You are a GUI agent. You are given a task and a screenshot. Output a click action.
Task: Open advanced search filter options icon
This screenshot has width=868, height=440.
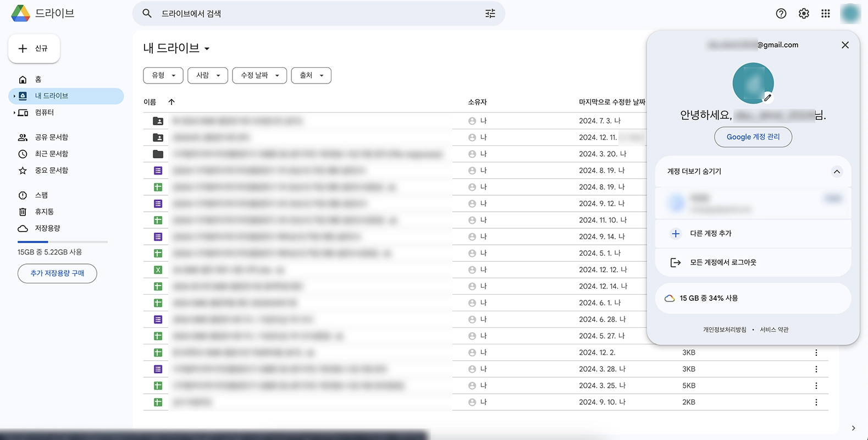490,14
